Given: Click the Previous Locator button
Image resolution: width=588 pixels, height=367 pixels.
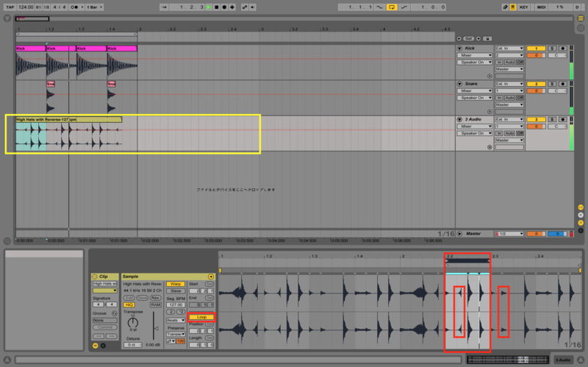Looking at the screenshot, I should click(459, 39).
